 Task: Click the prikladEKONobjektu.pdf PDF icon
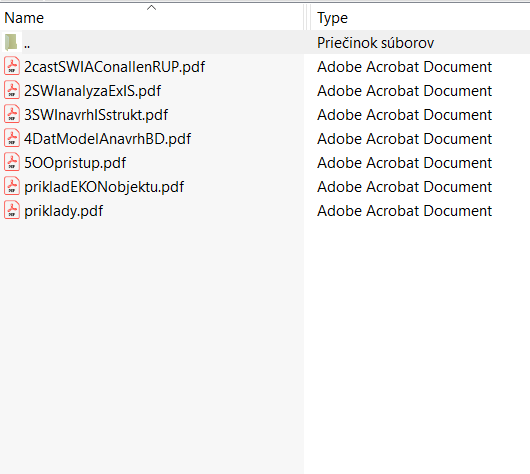(x=12, y=186)
